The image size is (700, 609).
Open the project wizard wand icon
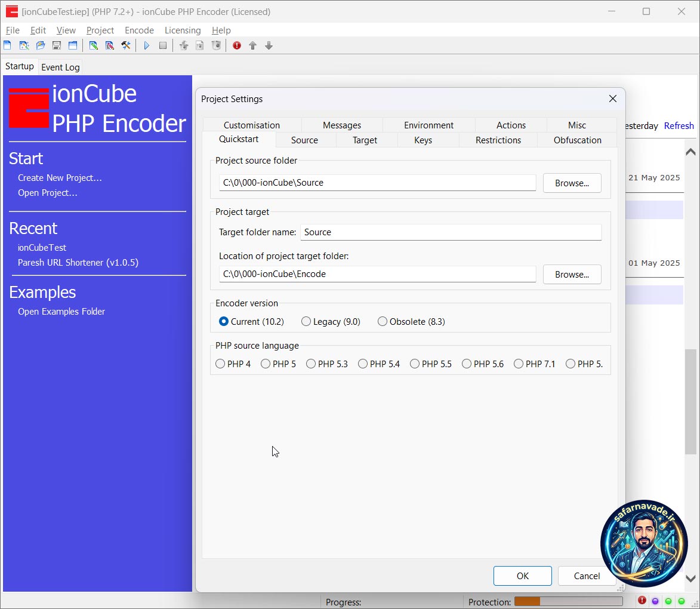pyautogui.click(x=24, y=45)
